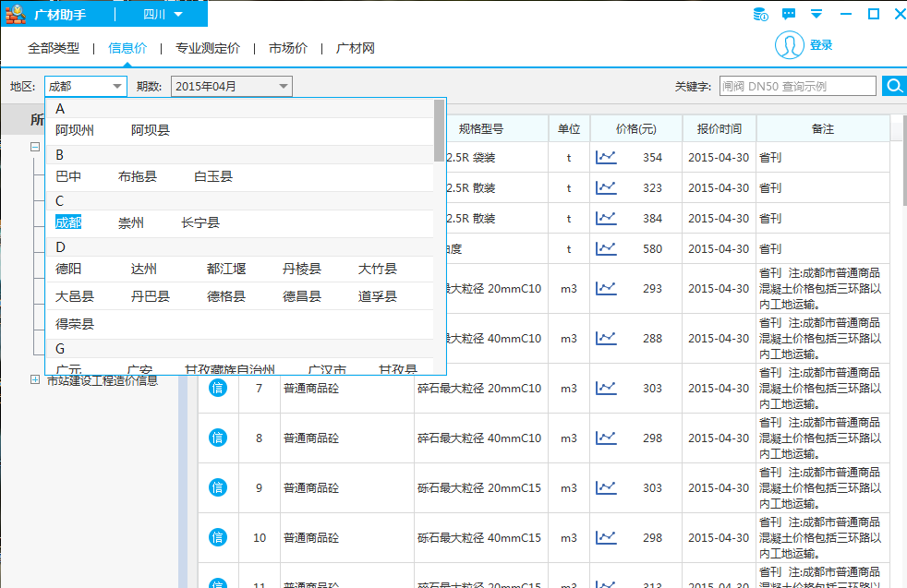Viewport: 907px width, 588px height.
Task: Show price trend chart for 384 row
Action: pos(606,219)
